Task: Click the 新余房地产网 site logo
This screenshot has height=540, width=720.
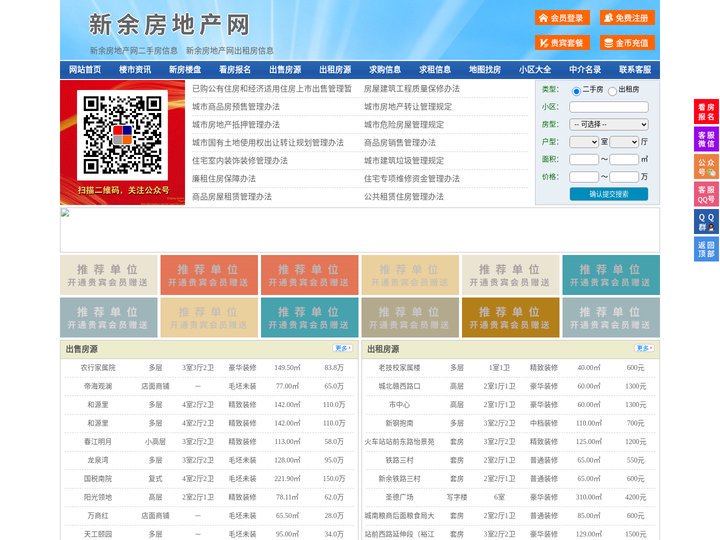Action: [169, 24]
